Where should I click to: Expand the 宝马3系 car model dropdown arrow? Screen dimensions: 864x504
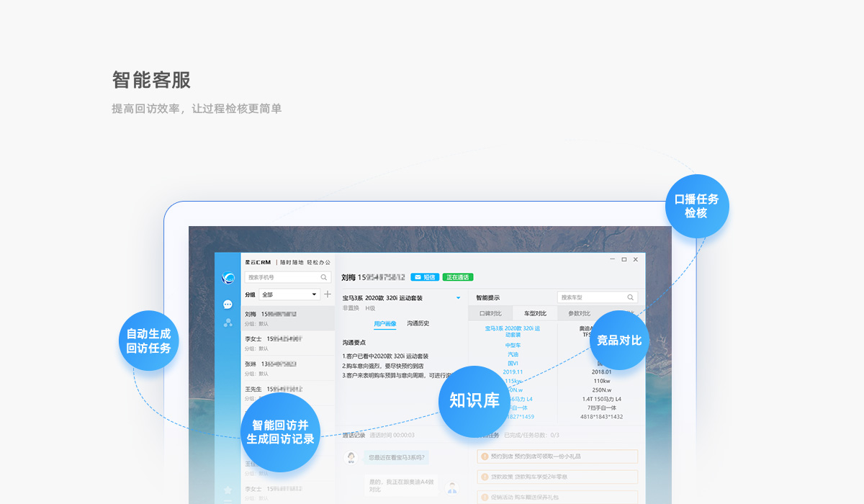(x=458, y=298)
